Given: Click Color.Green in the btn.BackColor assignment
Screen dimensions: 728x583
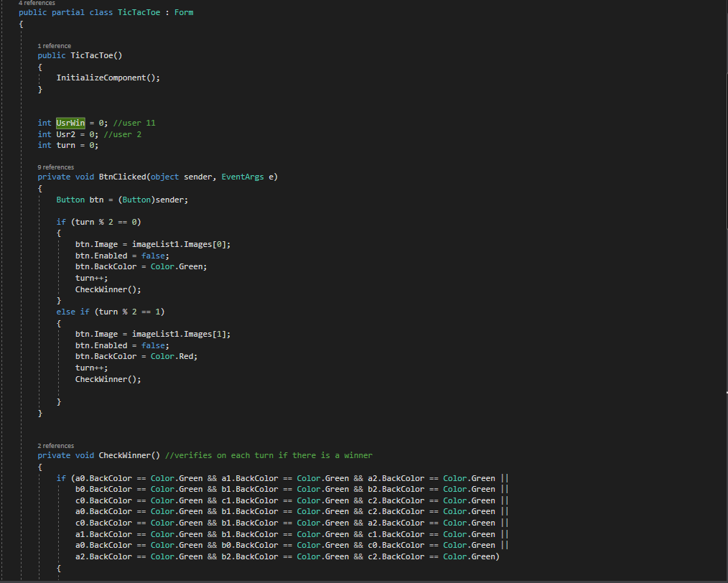Looking at the screenshot, I should pyautogui.click(x=177, y=267).
